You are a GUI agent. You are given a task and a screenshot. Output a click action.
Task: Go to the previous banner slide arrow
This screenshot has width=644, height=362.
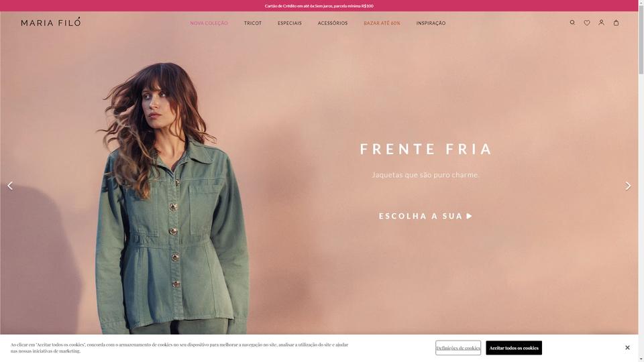[10, 186]
